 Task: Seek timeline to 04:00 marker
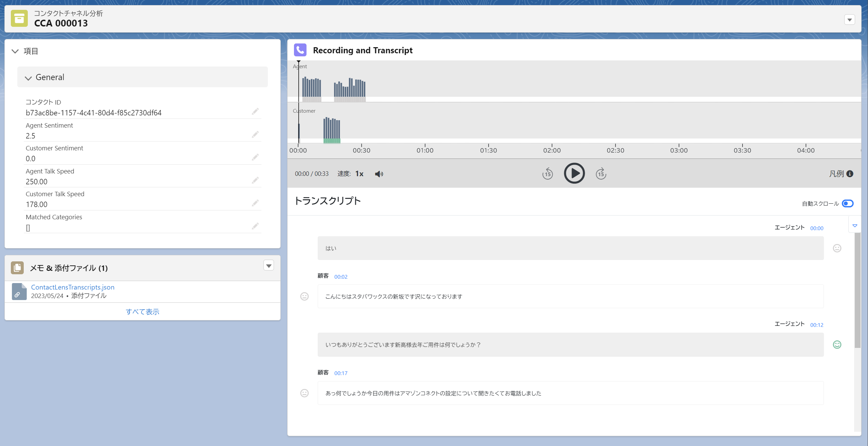pyautogui.click(x=806, y=150)
